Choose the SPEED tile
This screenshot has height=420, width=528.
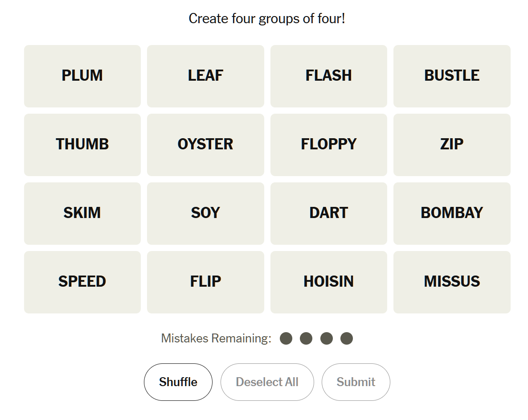pos(82,282)
